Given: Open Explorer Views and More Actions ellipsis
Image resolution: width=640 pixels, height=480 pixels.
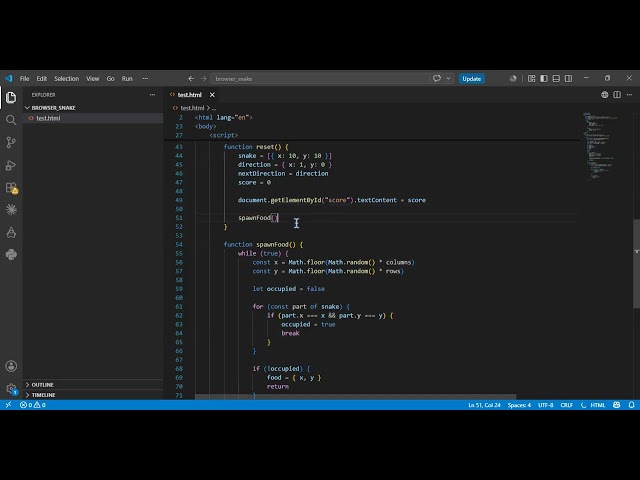Looking at the screenshot, I should [152, 95].
